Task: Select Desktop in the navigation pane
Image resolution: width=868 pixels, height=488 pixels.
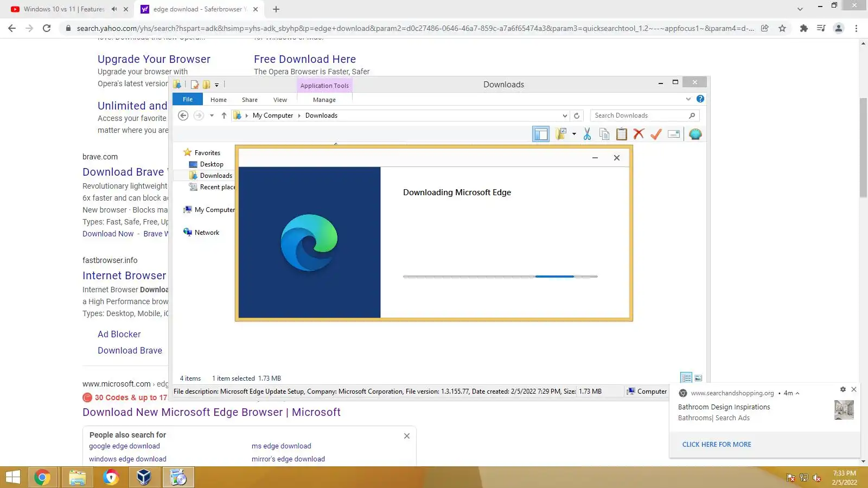Action: 212,164
